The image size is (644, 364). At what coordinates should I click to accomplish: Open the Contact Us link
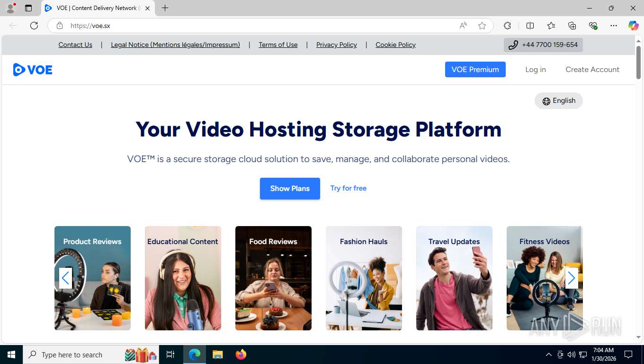[75, 45]
